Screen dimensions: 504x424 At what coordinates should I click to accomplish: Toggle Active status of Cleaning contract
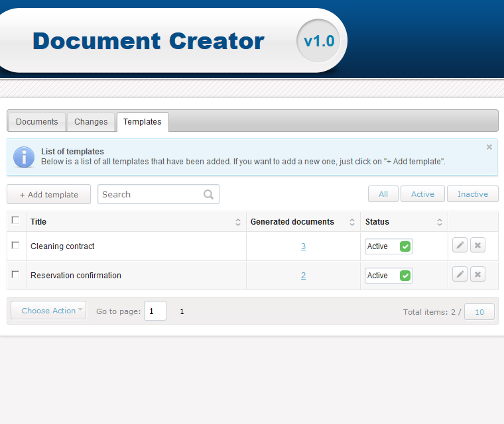[x=389, y=246]
